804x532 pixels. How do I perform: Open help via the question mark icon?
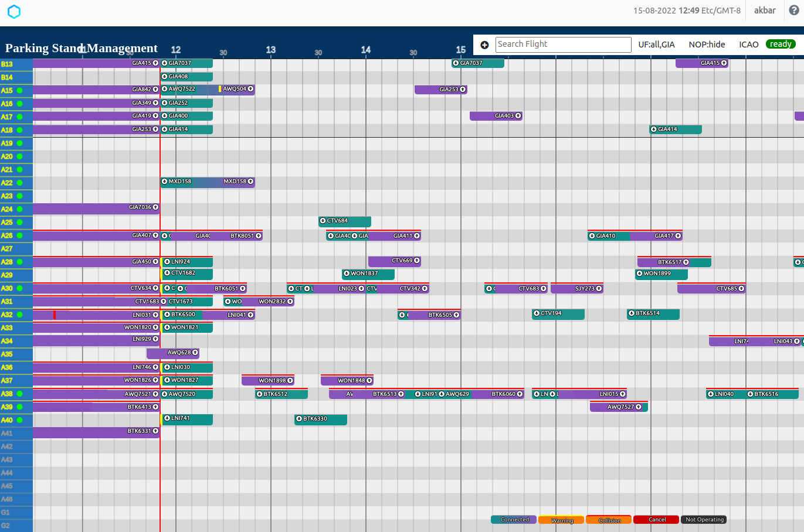(x=794, y=11)
